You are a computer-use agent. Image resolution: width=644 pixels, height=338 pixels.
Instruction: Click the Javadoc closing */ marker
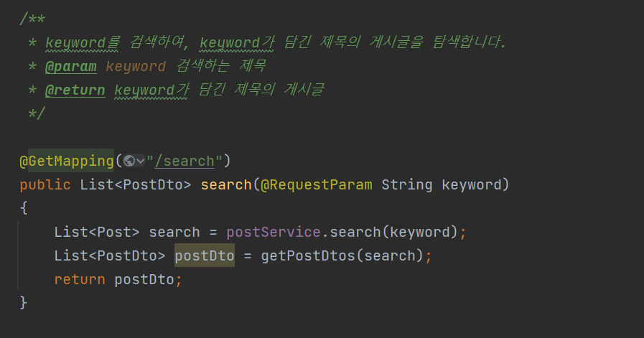[x=37, y=113]
